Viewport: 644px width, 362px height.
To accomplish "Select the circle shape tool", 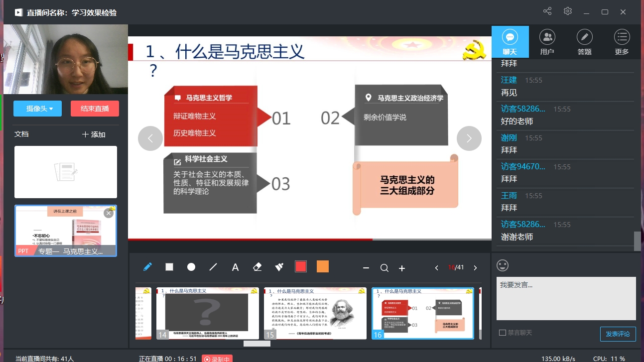I will [191, 267].
